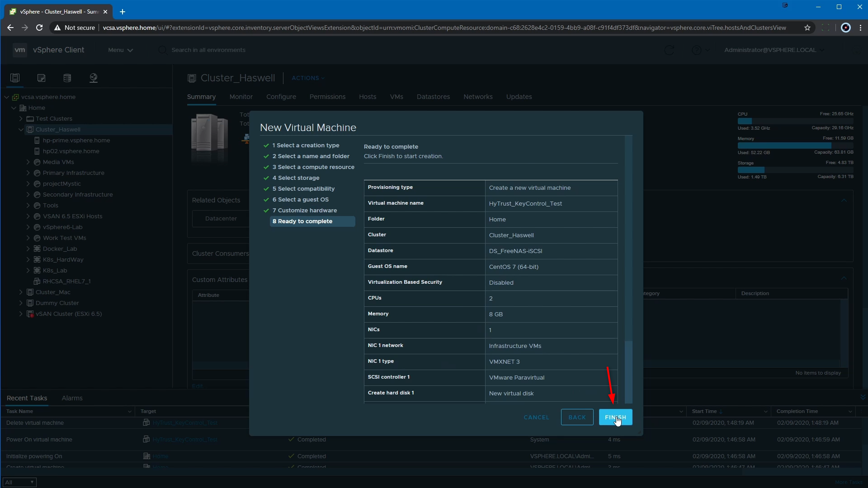Switch to the Alarms tab
This screenshot has width=868, height=488.
(72, 398)
